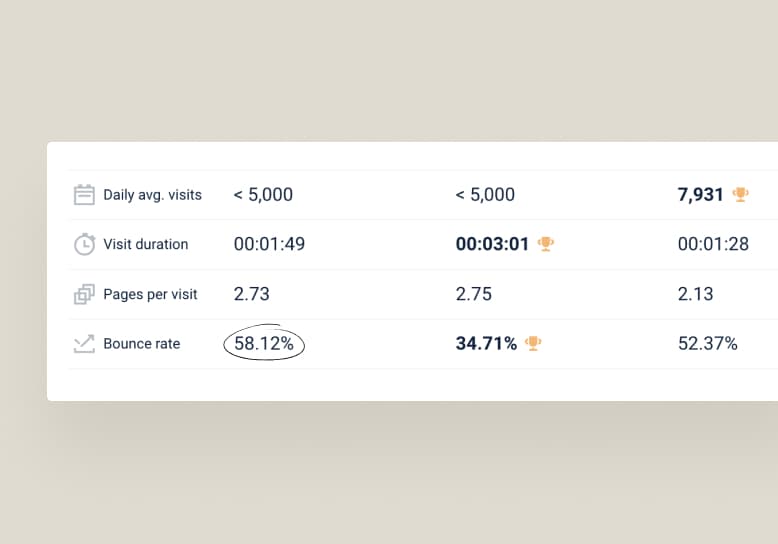This screenshot has height=544, width=778.
Task: Click the trophy icon next to 7,931
Action: [740, 194]
